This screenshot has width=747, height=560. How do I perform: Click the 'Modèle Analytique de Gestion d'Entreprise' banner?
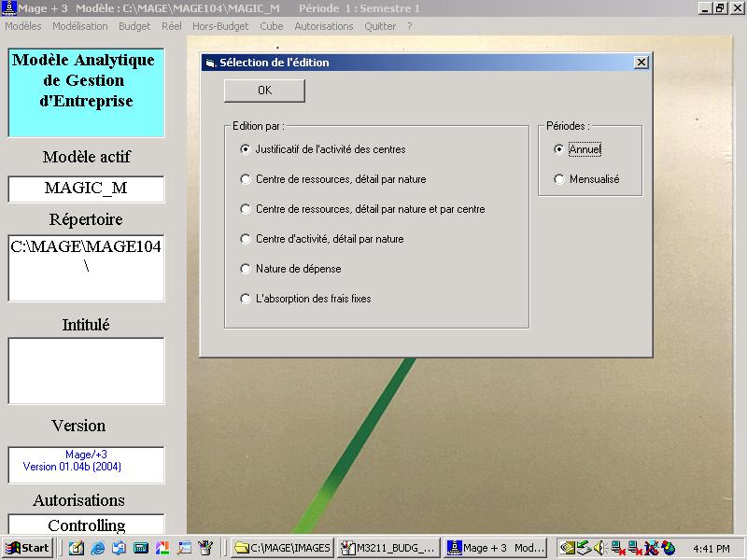(86, 92)
